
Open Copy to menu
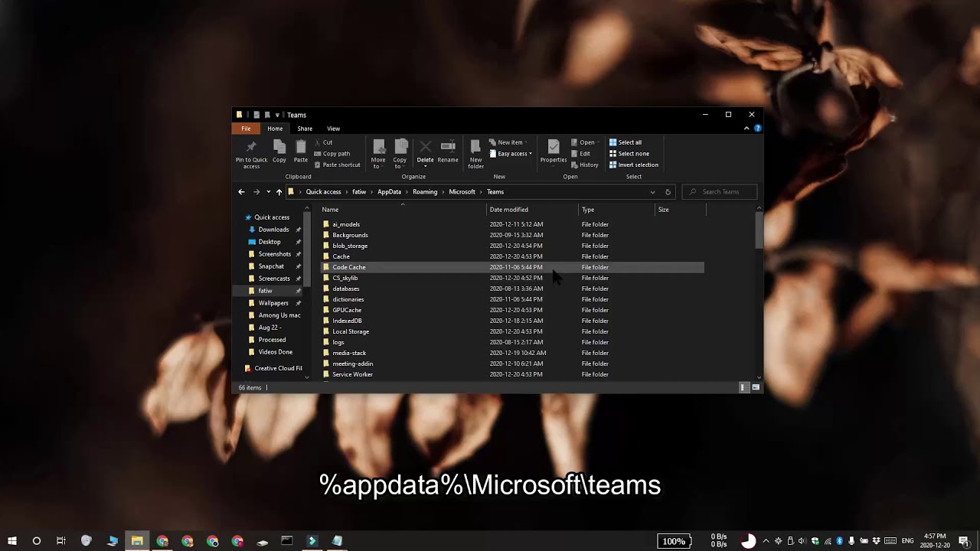[x=400, y=154]
